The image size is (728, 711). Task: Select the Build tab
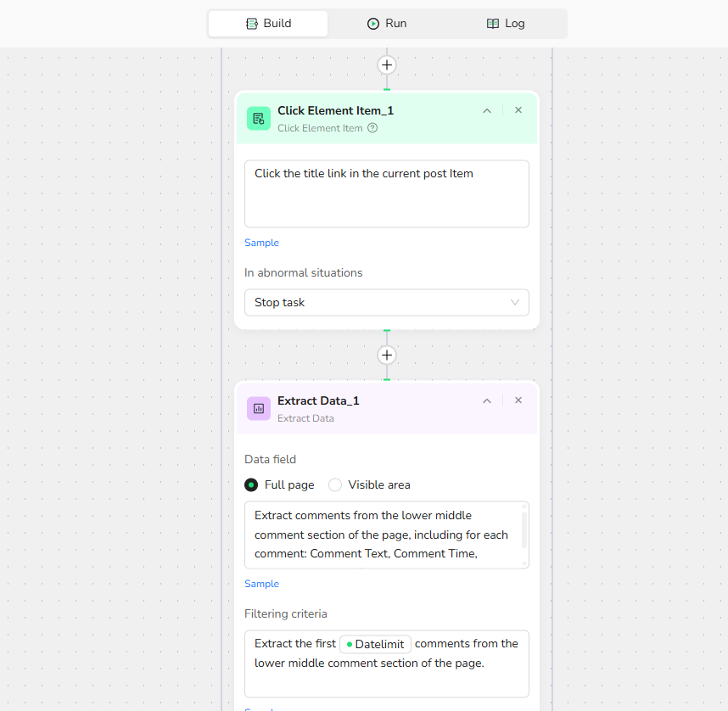click(268, 24)
